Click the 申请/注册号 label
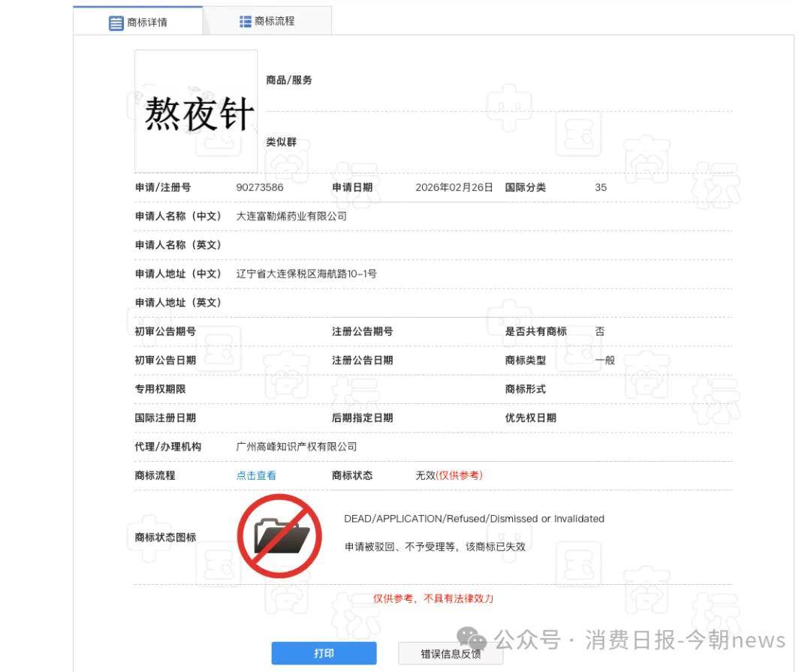 [x=163, y=187]
